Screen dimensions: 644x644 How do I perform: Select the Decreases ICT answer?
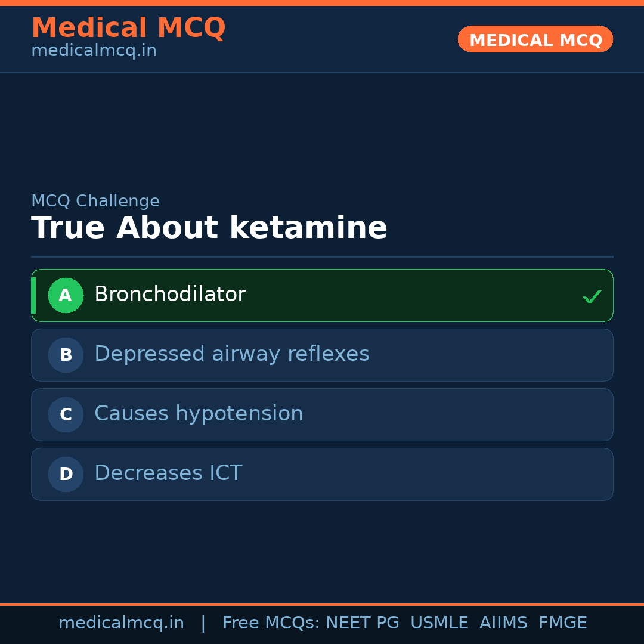click(168, 473)
